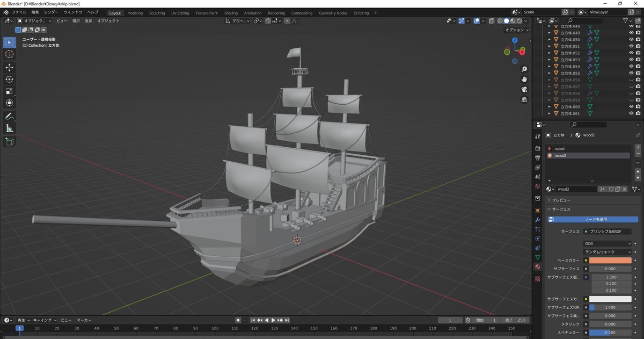Open the Physics properties tab icon
644x339 pixels.
[537, 239]
